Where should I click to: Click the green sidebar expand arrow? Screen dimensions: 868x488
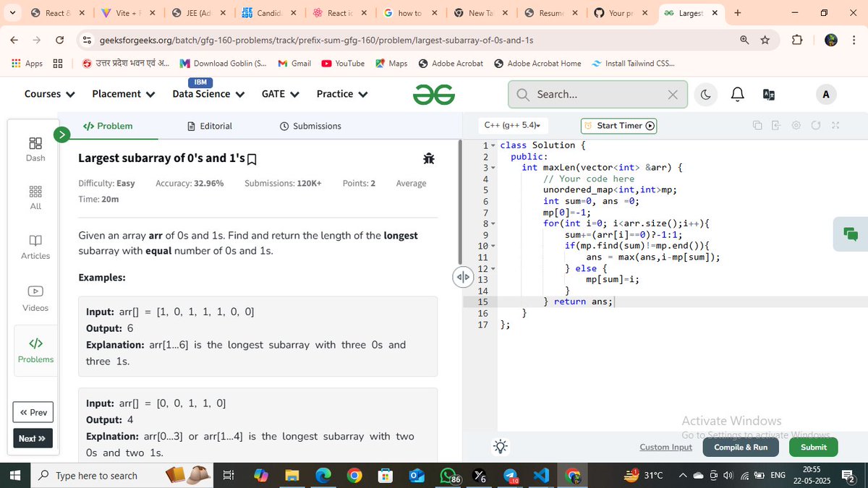[62, 134]
